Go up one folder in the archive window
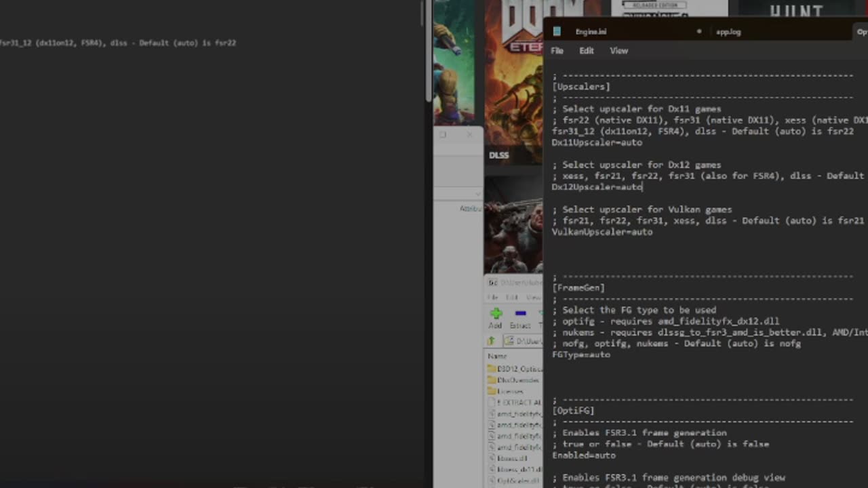Image resolution: width=868 pixels, height=488 pixels. tap(491, 341)
